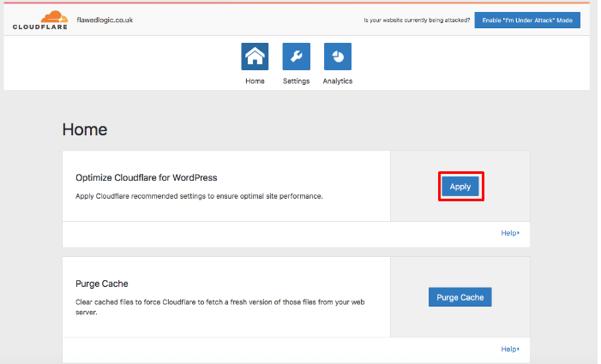This screenshot has height=364, width=601.
Task: Click 'Apply Cloudflare recommended settings' description
Action: [x=199, y=196]
